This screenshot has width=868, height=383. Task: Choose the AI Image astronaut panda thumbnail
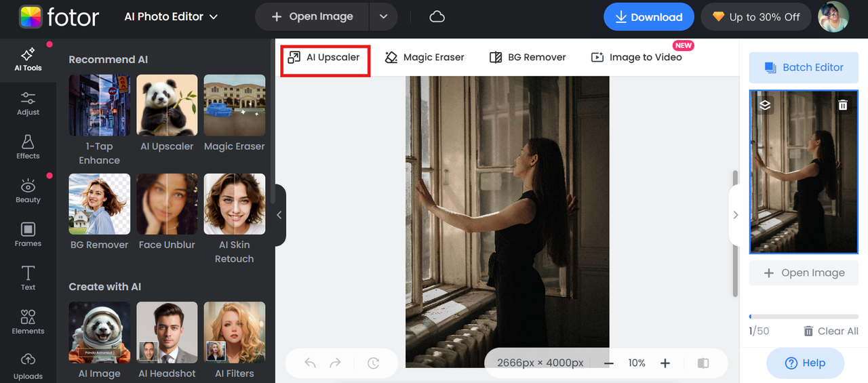coord(99,332)
